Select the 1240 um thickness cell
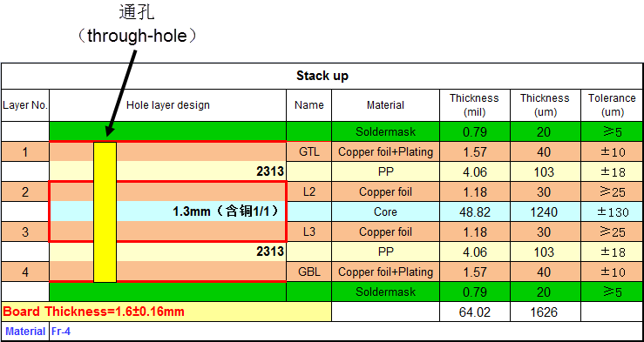The width and height of the screenshot is (644, 342). [x=545, y=212]
